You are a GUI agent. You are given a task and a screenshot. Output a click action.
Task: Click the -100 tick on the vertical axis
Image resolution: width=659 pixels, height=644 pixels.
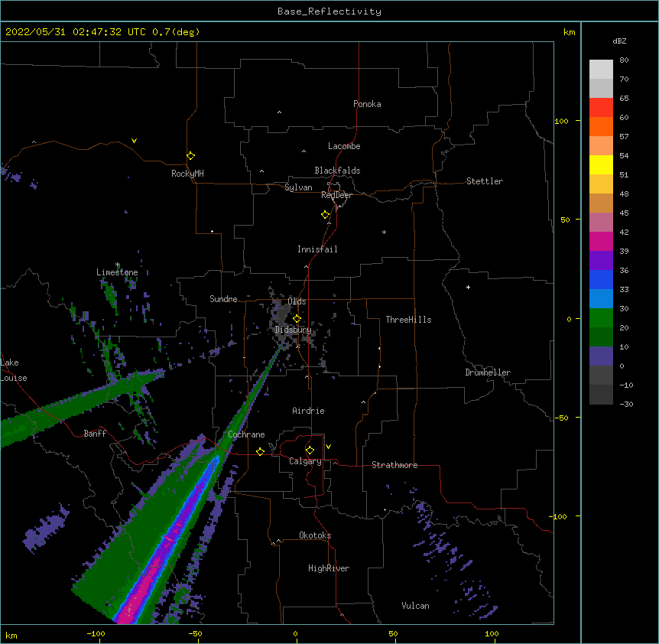click(559, 516)
